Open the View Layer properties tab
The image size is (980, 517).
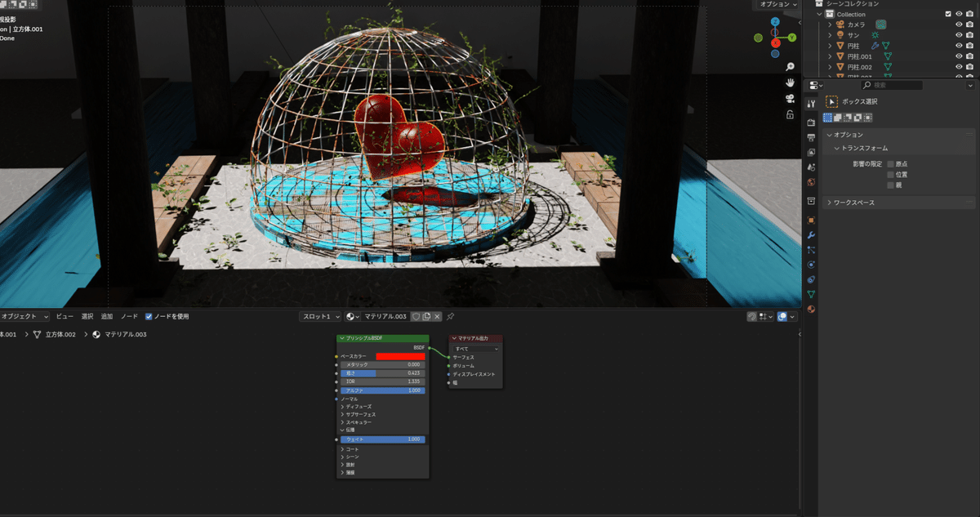pos(811,152)
